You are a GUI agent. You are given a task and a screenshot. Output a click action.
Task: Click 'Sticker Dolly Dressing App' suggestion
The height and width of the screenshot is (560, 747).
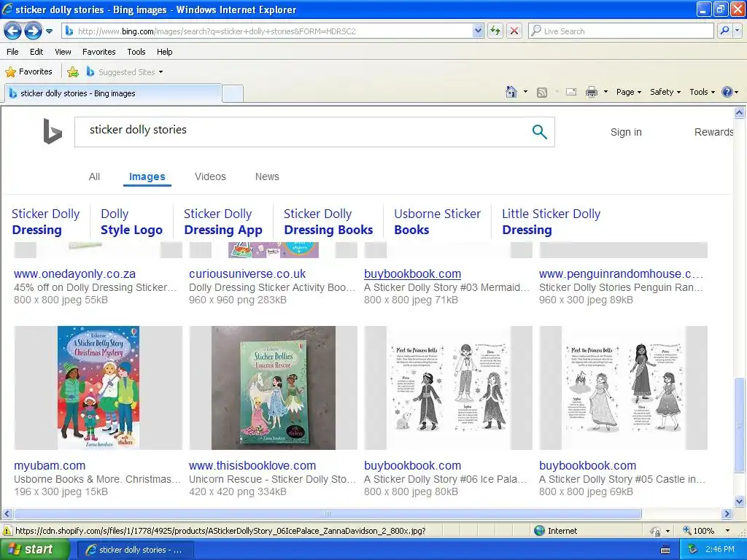click(x=223, y=222)
